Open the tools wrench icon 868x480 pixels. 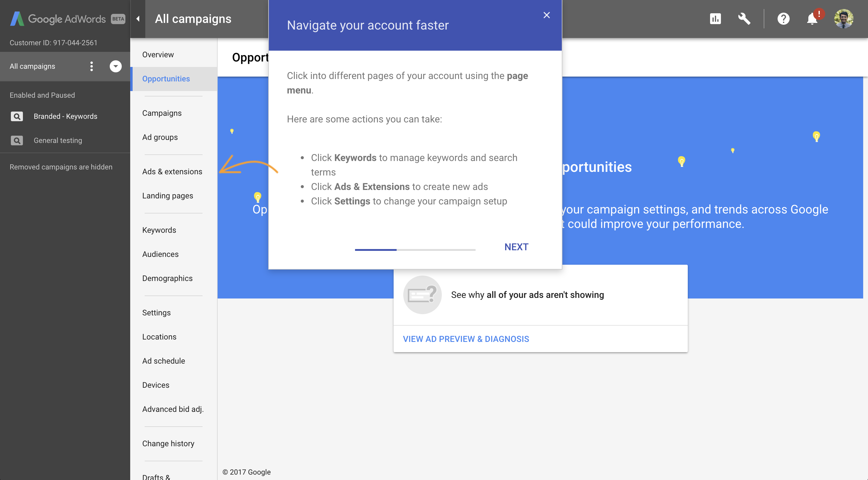coord(744,18)
